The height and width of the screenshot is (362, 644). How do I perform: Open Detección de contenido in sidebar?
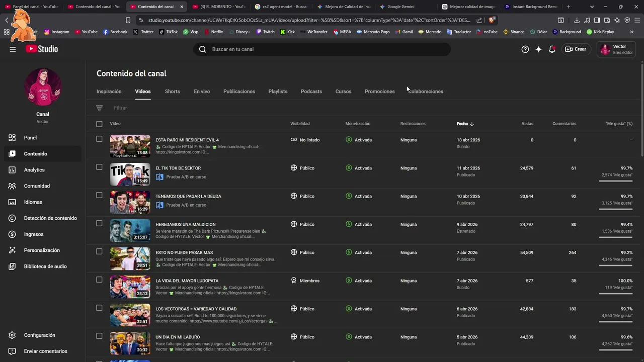[x=43, y=218]
